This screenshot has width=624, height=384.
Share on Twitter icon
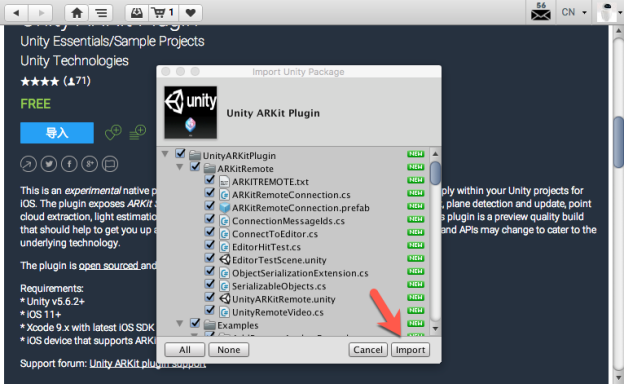click(x=49, y=164)
